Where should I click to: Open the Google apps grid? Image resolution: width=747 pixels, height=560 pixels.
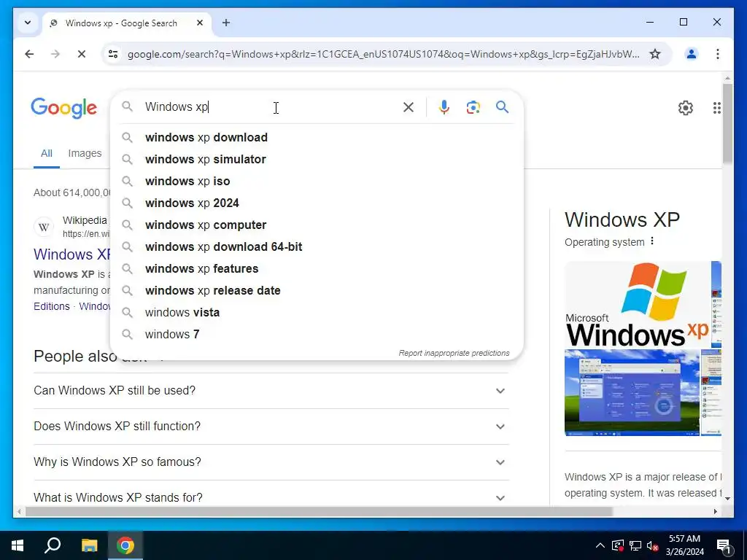click(x=716, y=108)
